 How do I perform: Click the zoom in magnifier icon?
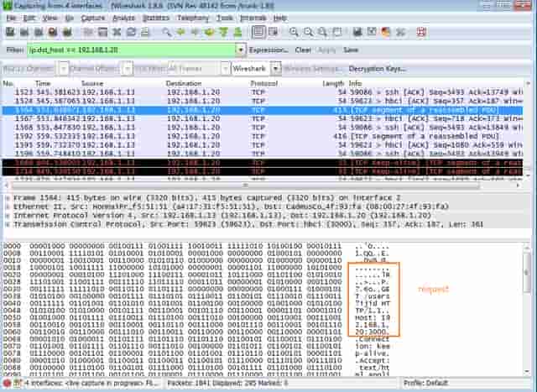(295, 32)
